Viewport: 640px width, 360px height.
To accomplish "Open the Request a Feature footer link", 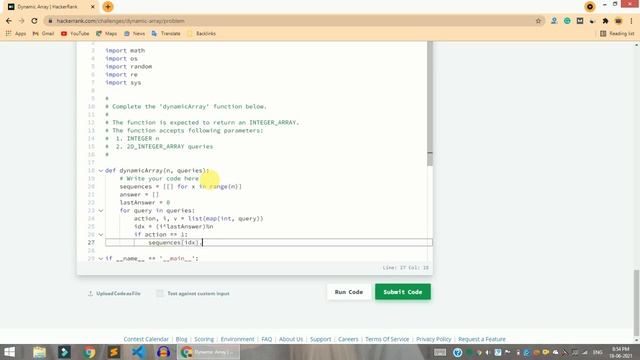I will pyautogui.click(x=482, y=339).
